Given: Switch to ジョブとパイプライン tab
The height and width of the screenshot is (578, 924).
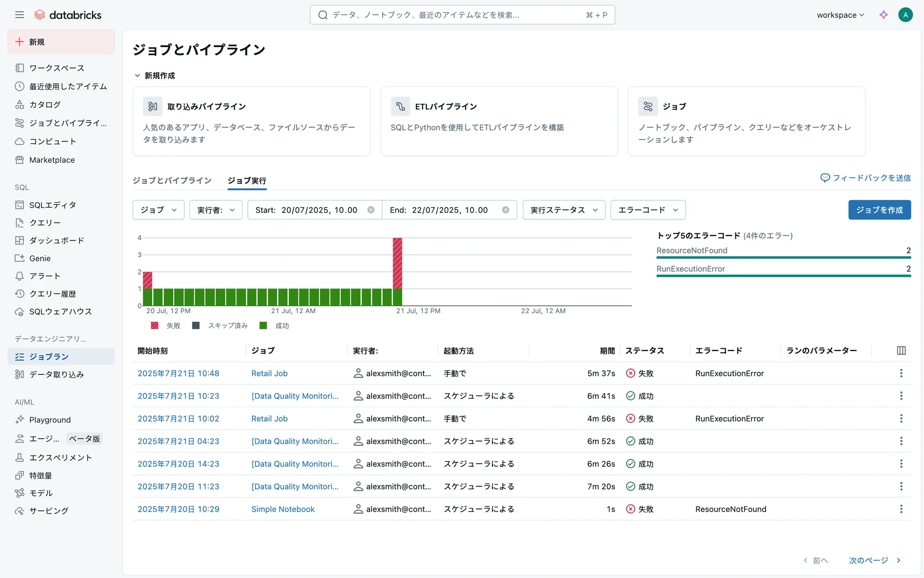Looking at the screenshot, I should click(x=172, y=181).
